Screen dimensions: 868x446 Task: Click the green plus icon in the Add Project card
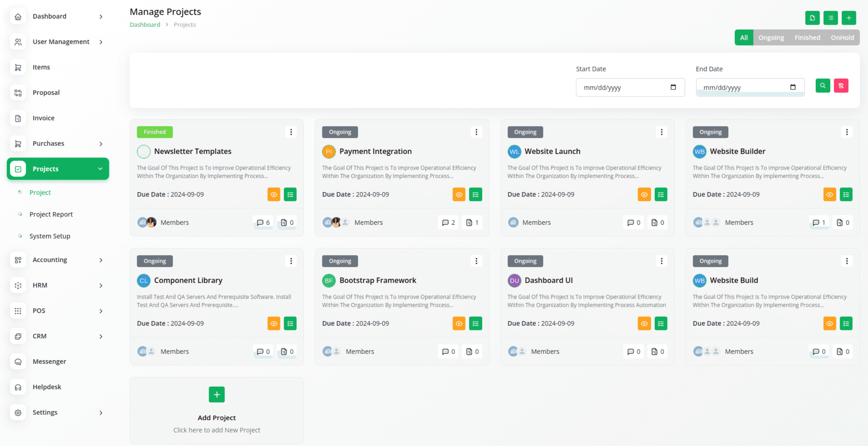pos(217,395)
